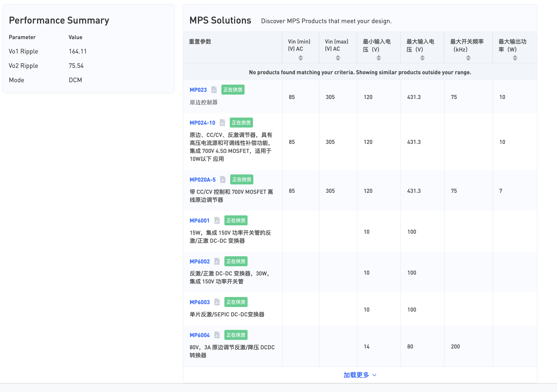This screenshot has width=557, height=392.
Task: Open the MP023 datasheet PDF icon
Action: [x=214, y=90]
